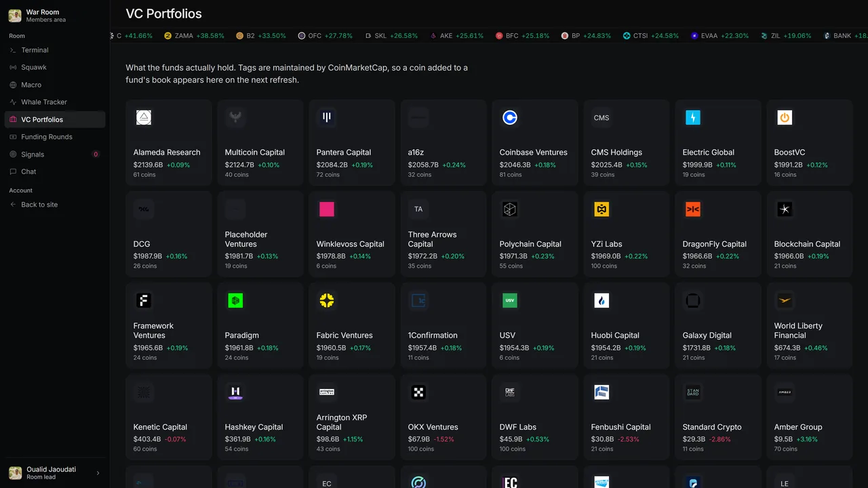Click the Macro globe icon
The width and height of the screenshot is (868, 488).
(13, 85)
